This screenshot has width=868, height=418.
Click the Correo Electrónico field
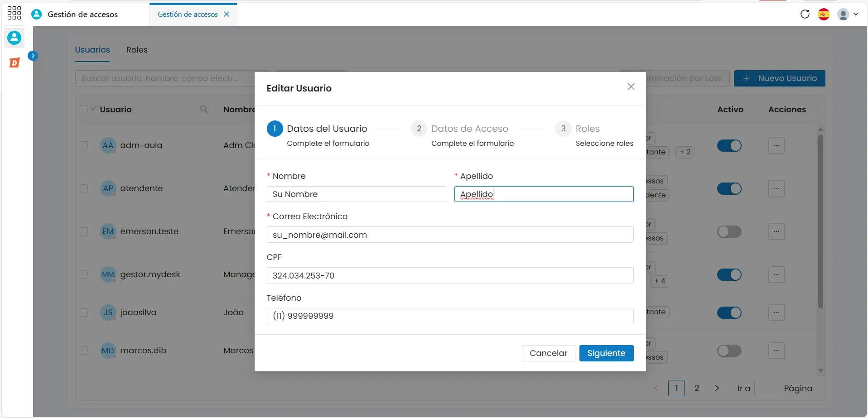[450, 235]
